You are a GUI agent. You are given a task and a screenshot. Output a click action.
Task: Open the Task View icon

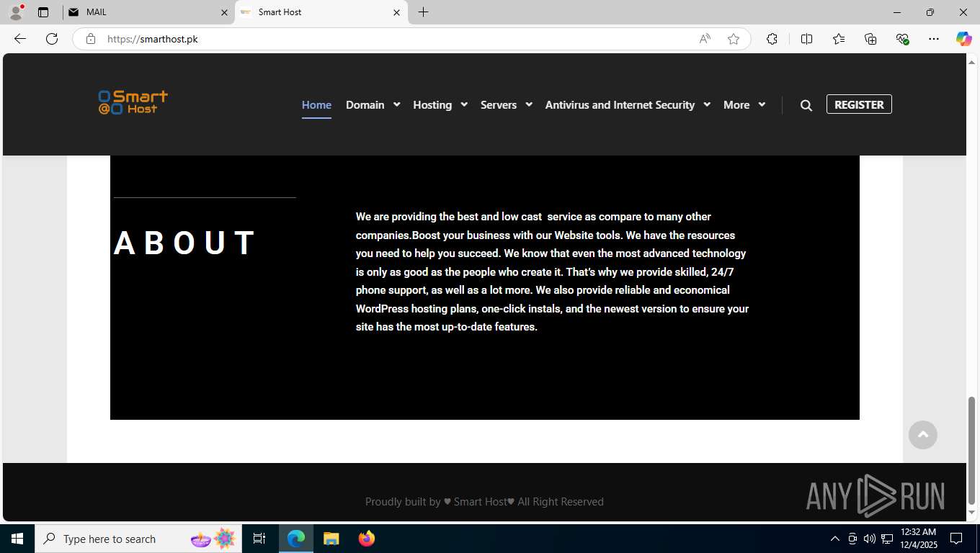click(x=259, y=539)
